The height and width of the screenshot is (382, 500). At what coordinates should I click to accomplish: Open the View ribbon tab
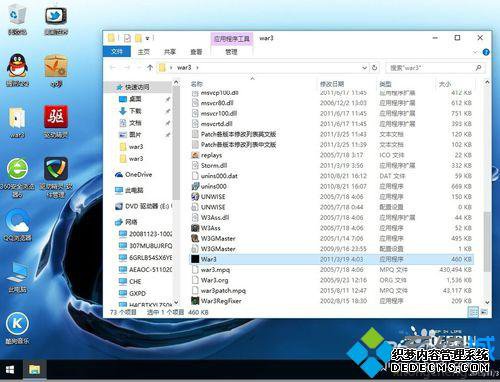(196, 52)
